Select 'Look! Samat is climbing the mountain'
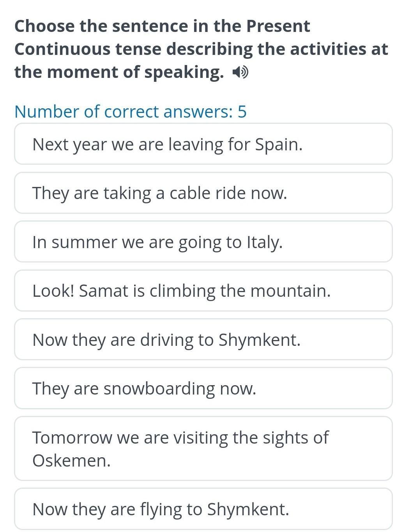The height and width of the screenshot is (532, 414). pos(203,291)
